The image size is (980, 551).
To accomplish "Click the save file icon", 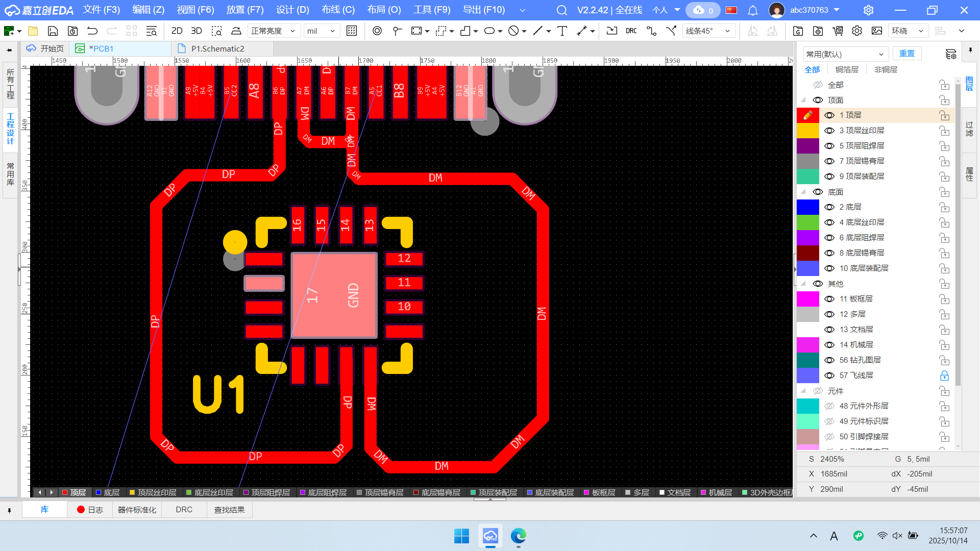I will (53, 31).
